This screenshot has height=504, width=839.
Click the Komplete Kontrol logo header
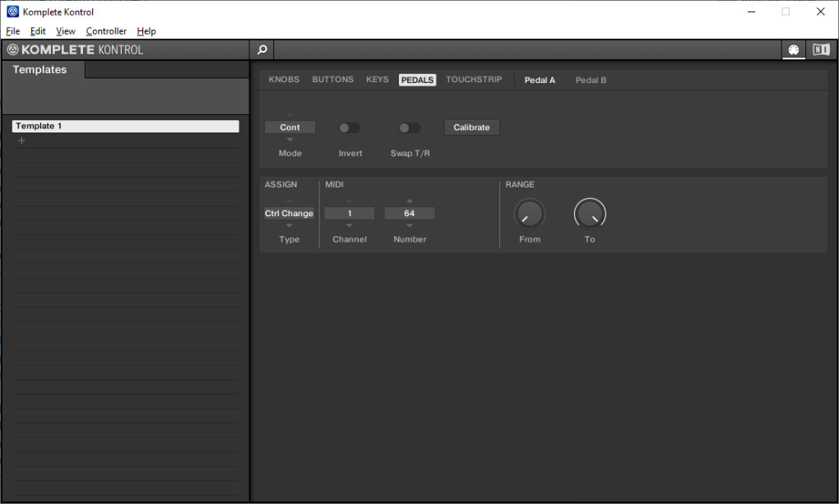point(76,50)
